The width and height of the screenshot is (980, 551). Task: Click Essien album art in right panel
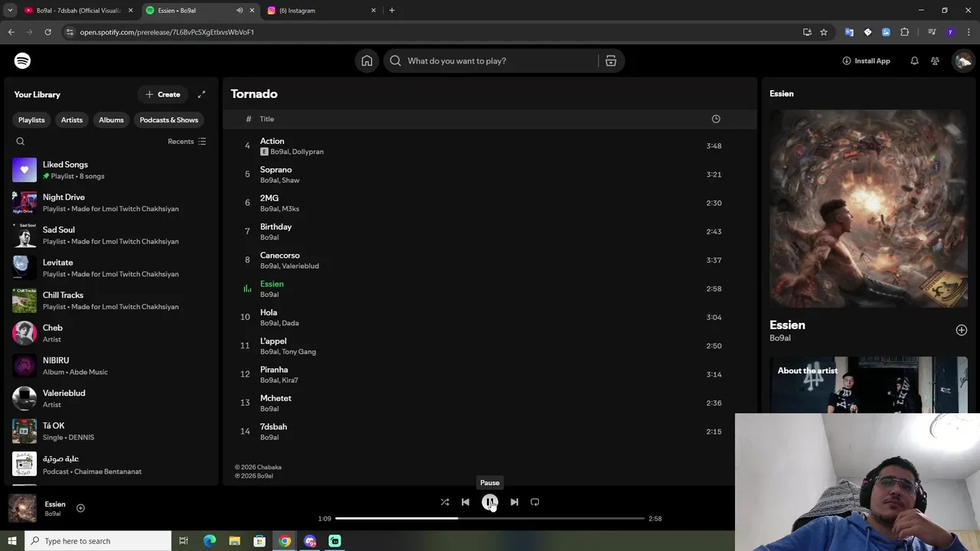point(868,208)
